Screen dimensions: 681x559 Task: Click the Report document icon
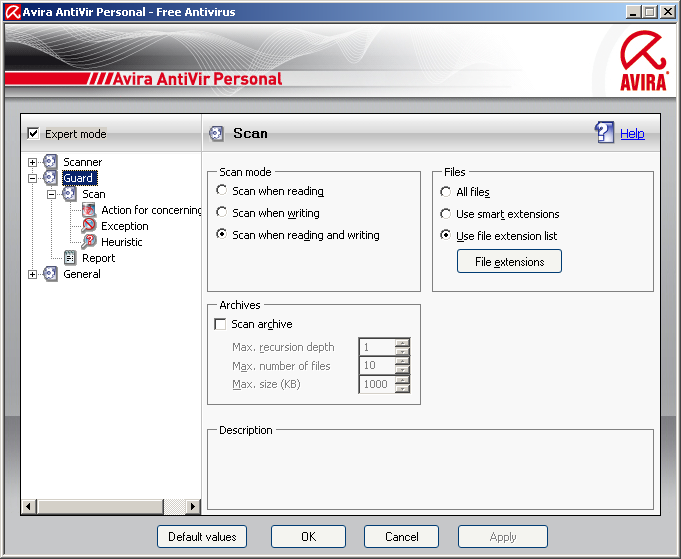pos(69,258)
